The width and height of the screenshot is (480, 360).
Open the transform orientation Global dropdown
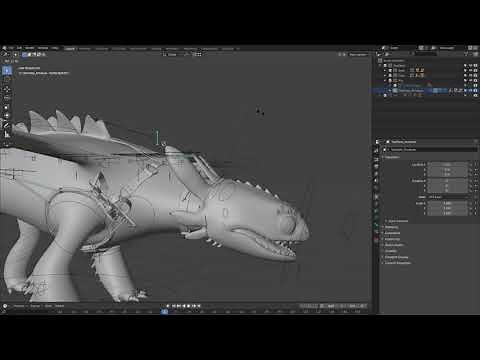point(172,54)
